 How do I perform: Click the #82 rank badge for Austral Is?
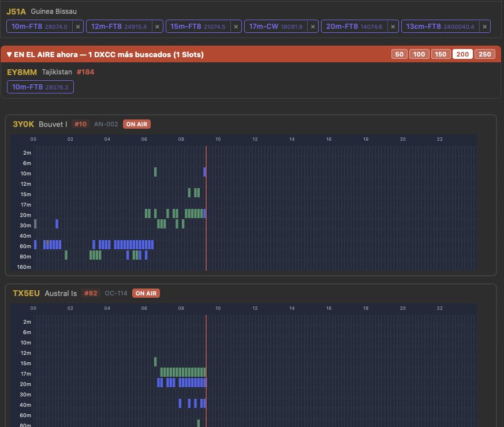pos(91,293)
